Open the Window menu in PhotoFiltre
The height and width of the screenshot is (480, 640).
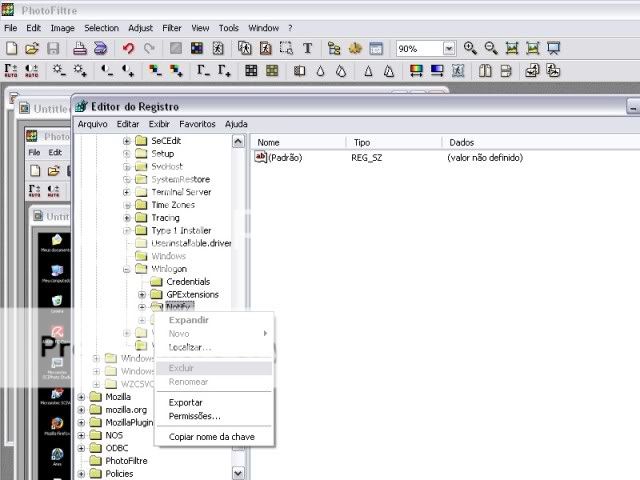[x=263, y=28]
